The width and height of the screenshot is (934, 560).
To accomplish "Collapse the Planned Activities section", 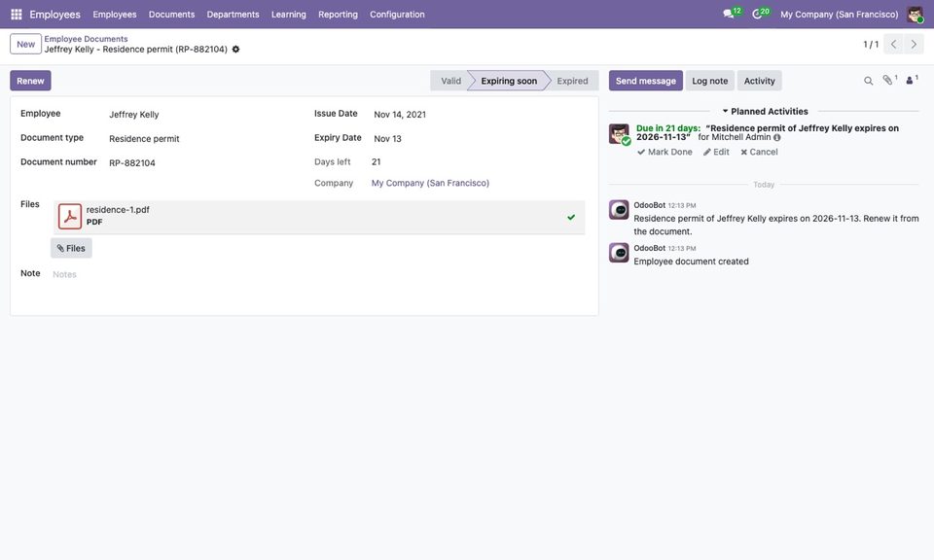I will (766, 111).
